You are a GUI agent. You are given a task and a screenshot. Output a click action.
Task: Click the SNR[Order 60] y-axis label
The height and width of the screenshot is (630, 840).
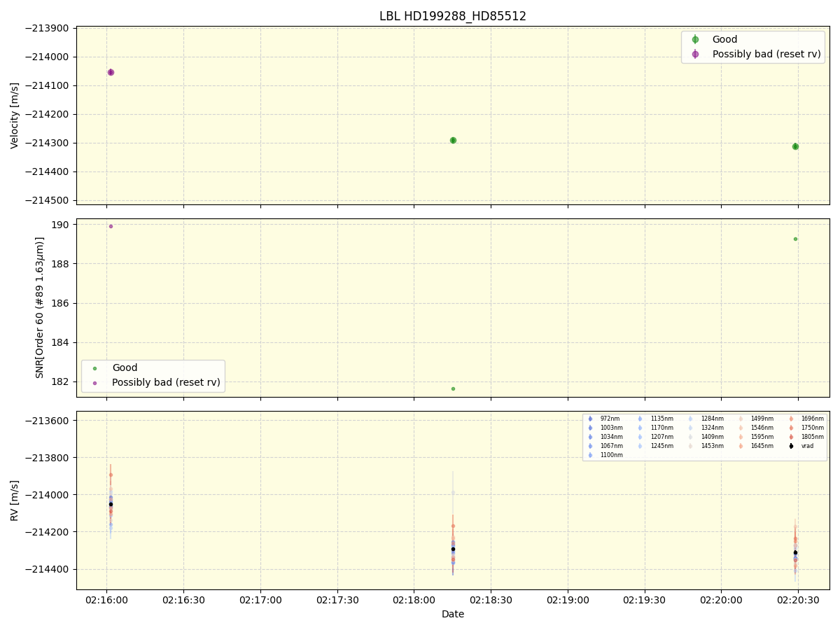tap(41, 307)
